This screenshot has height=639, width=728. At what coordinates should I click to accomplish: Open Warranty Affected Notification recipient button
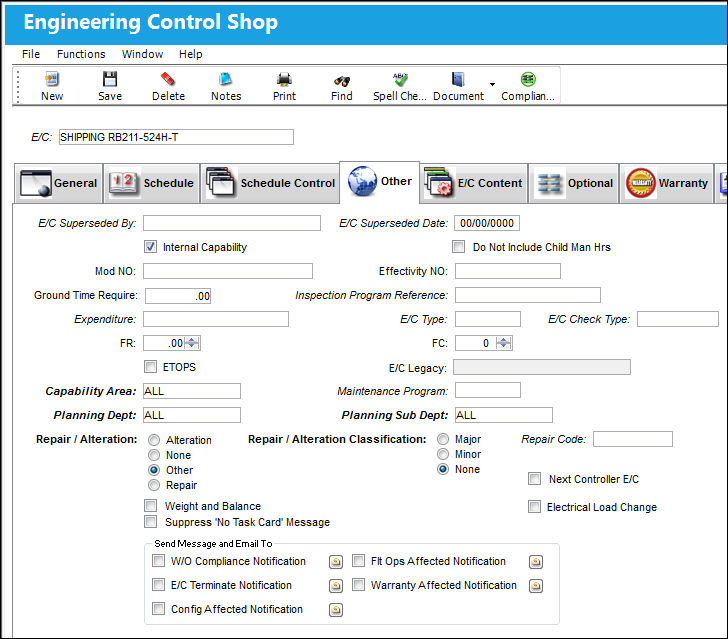point(536,586)
